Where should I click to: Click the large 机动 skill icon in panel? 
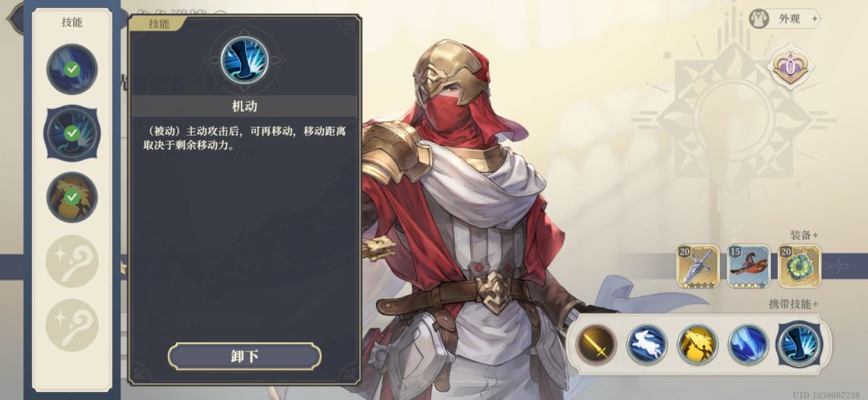[244, 60]
